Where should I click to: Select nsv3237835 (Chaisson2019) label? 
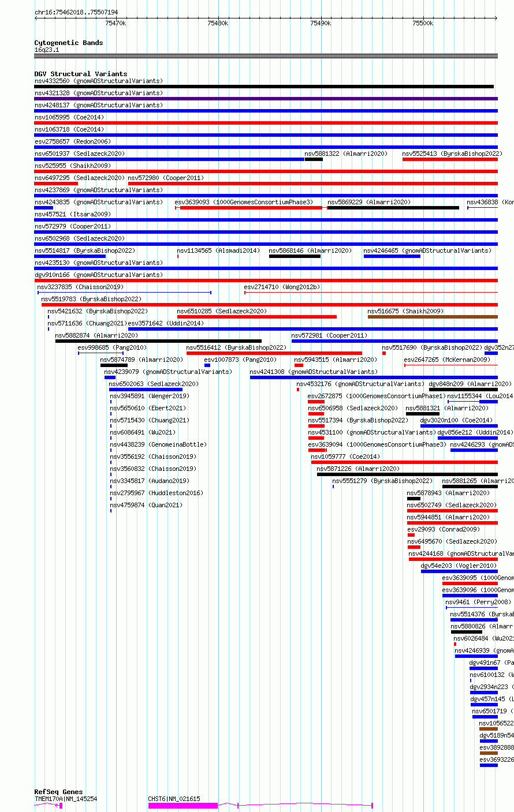pos(81,287)
